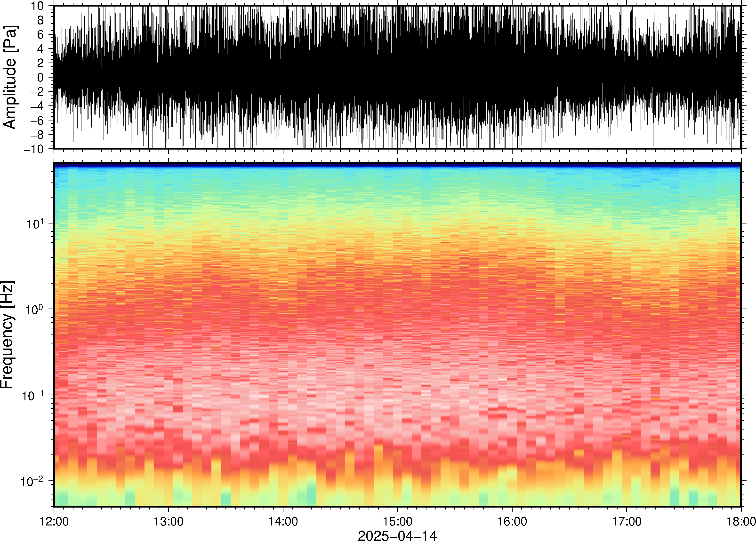Screen dimensions: 756x541
Task: Click the amplitude tick label 0
Action: pos(41,77)
